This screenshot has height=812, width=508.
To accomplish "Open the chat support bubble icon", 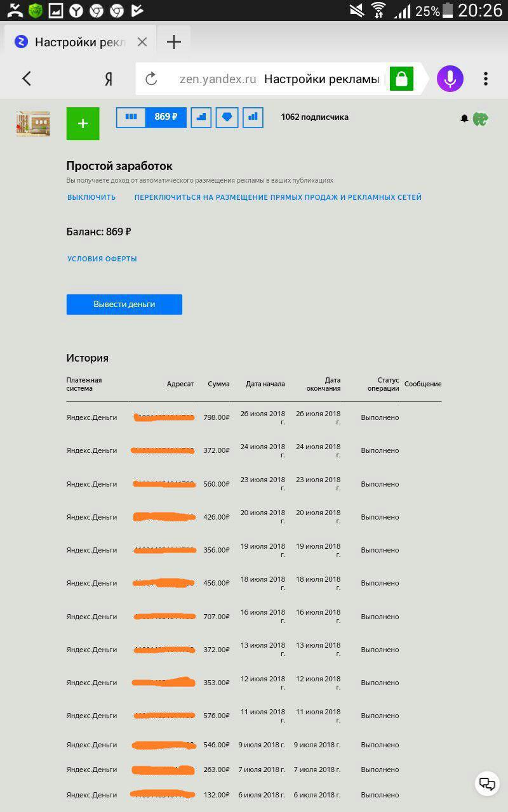I will point(487,783).
